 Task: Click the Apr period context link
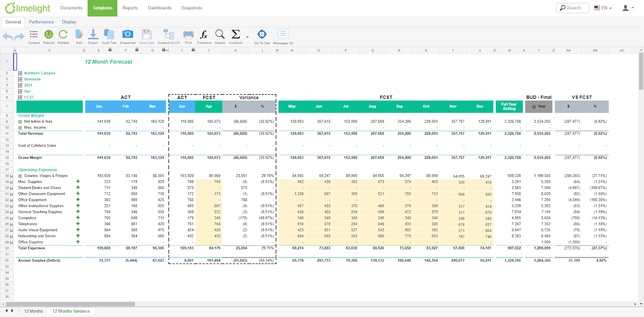pos(27,91)
